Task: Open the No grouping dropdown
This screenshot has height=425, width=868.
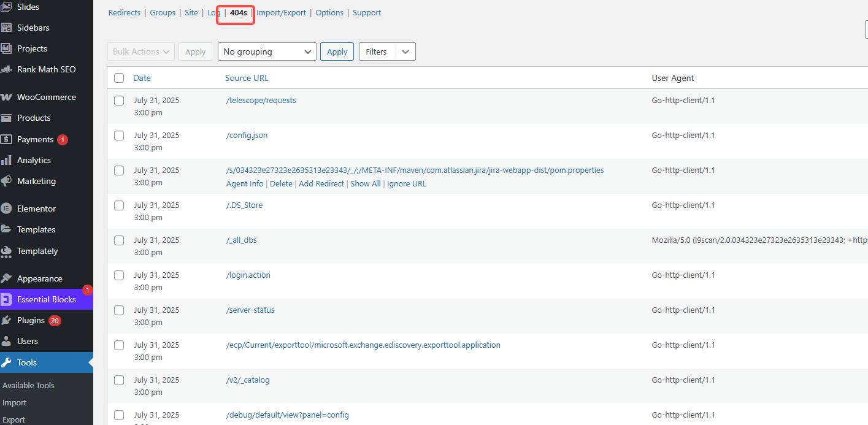Action: (x=267, y=52)
